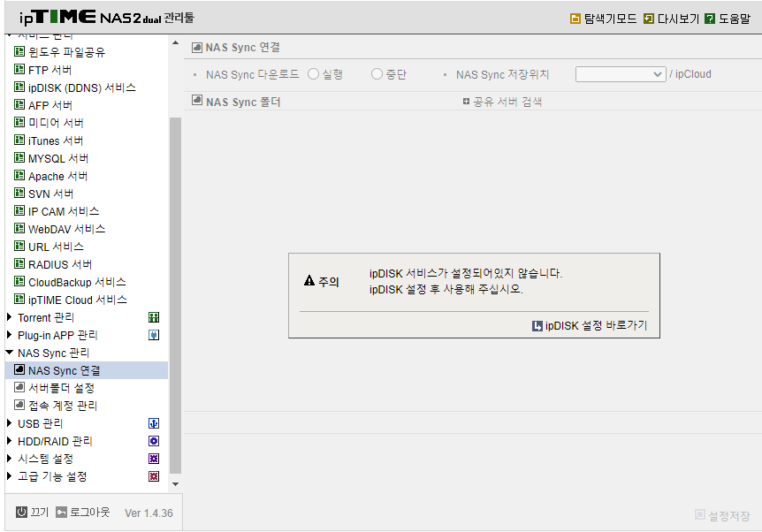Click the Torrent 관리 green icon
The width and height of the screenshot is (762, 532).
154,317
